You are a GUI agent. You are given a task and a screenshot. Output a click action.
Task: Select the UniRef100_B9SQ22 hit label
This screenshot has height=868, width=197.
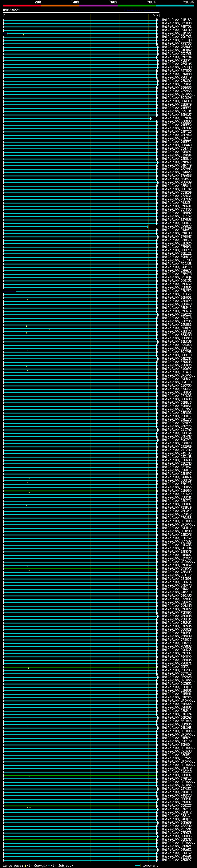tap(176, 226)
